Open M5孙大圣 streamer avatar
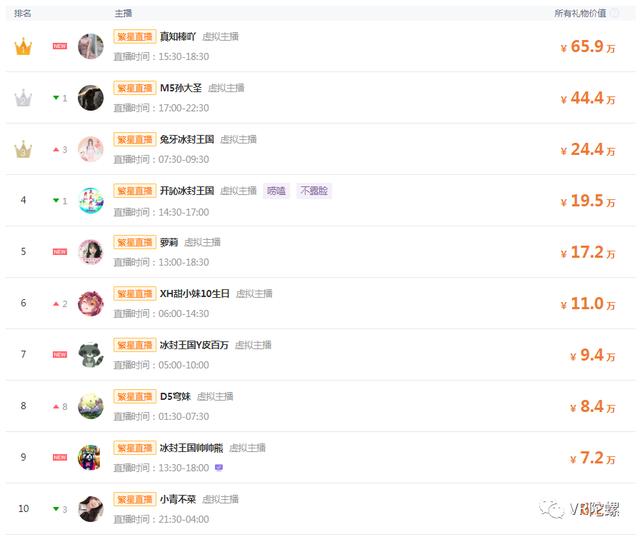Screen dimensions: 640x537 (91, 98)
